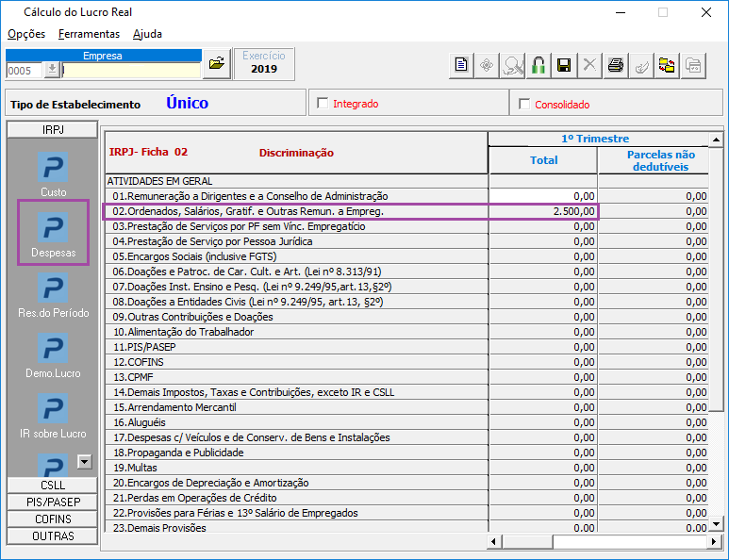Select the COFINS sidebar tab
The height and width of the screenshot is (560, 729).
click(53, 519)
